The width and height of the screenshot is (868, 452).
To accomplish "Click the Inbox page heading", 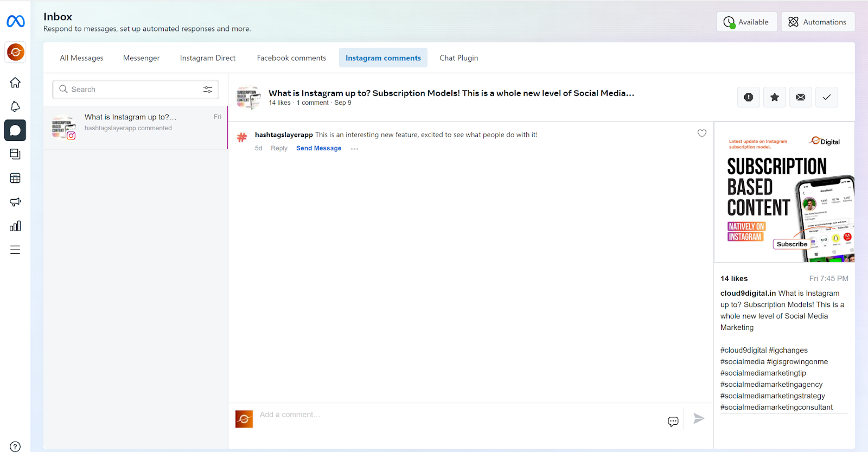I will [x=58, y=17].
